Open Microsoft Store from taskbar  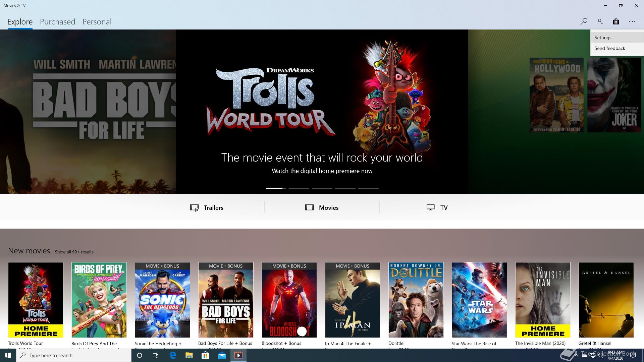point(205,355)
